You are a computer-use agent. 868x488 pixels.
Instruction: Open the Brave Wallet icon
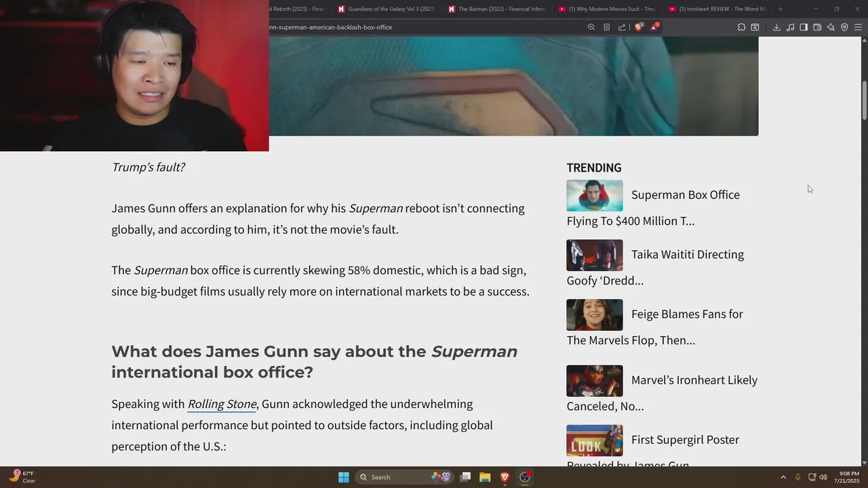pyautogui.click(x=817, y=27)
